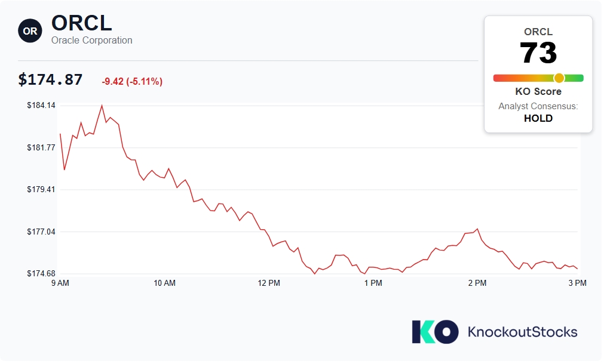The width and height of the screenshot is (607, 364).
Task: Click the KO Score gauge marker
Action: click(559, 78)
